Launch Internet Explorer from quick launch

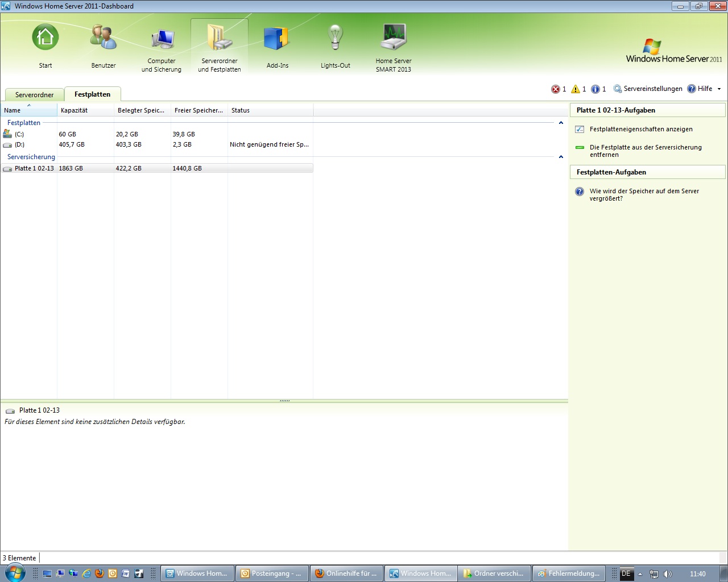[86, 573]
